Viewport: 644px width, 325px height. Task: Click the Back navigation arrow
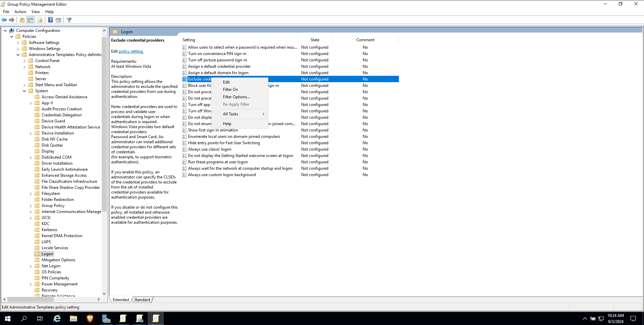(x=4, y=20)
